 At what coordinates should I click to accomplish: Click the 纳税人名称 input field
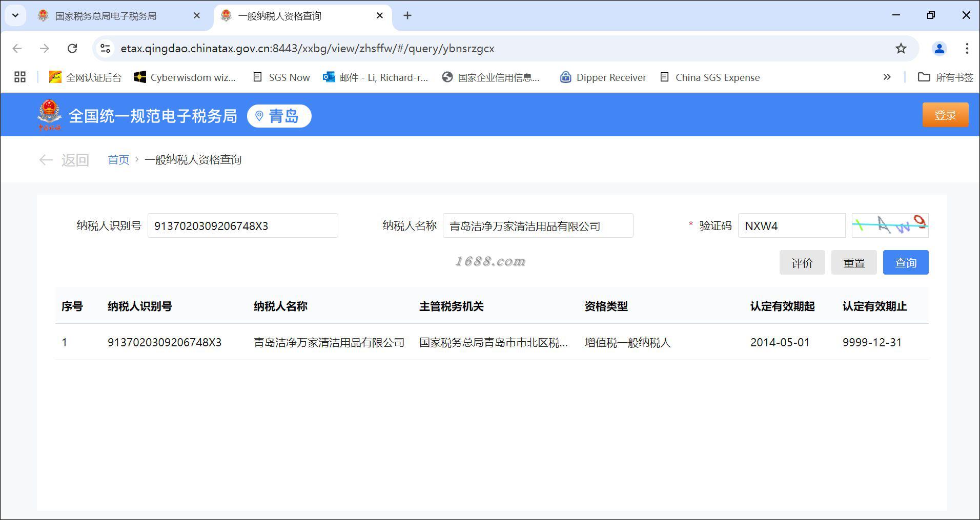(538, 225)
